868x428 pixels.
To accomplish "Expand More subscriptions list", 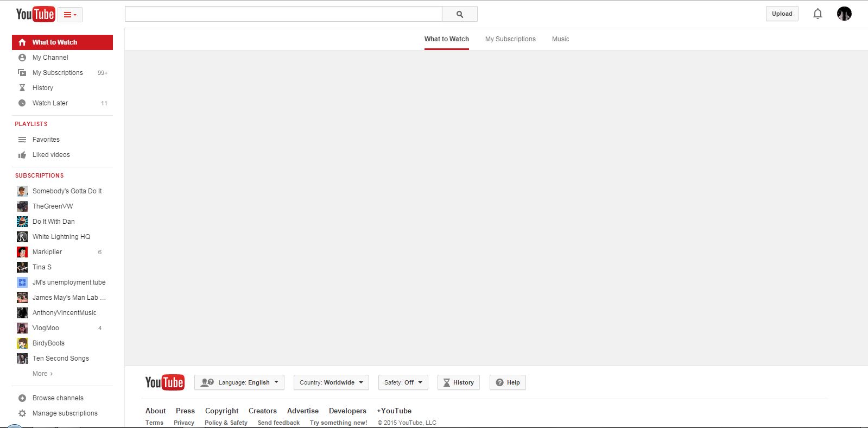I will [x=42, y=374].
